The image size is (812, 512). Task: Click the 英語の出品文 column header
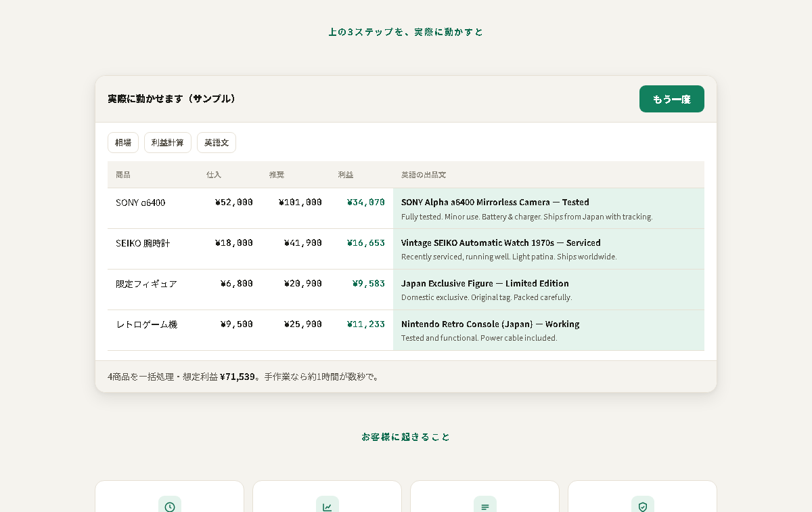click(424, 175)
